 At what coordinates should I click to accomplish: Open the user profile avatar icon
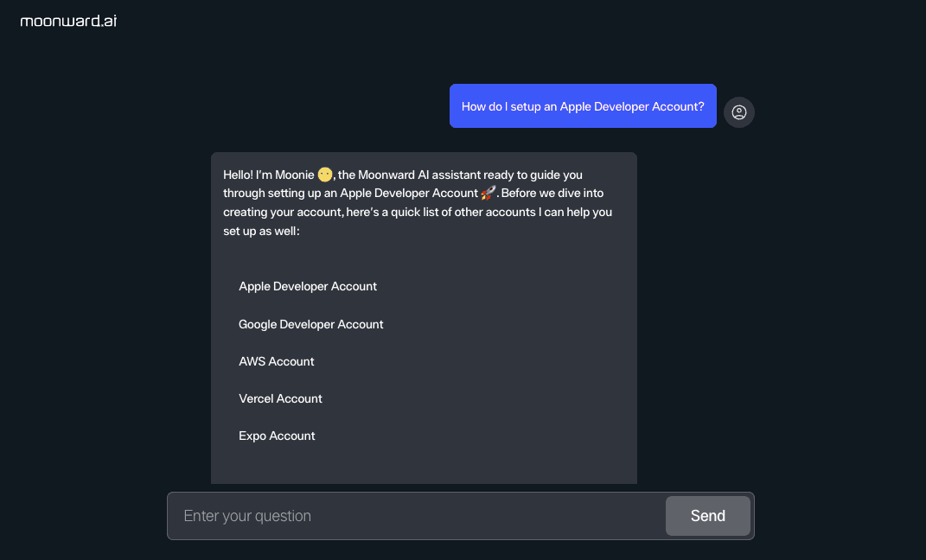click(x=738, y=112)
